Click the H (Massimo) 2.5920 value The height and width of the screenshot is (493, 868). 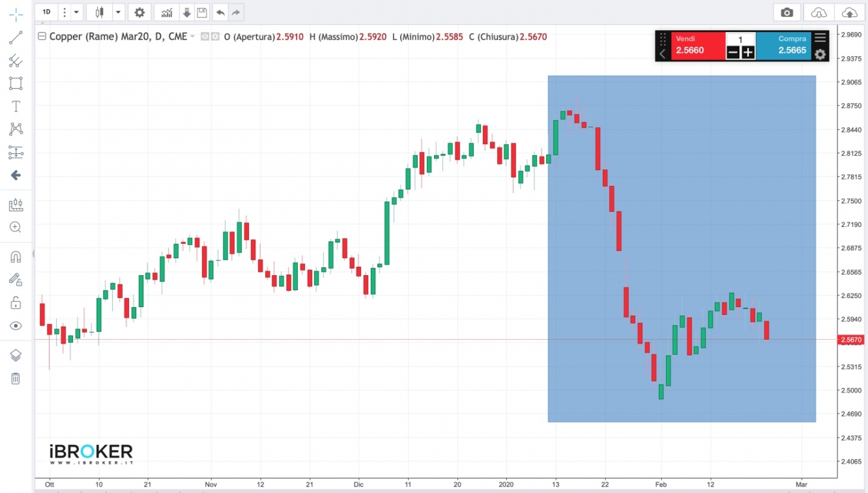point(372,37)
